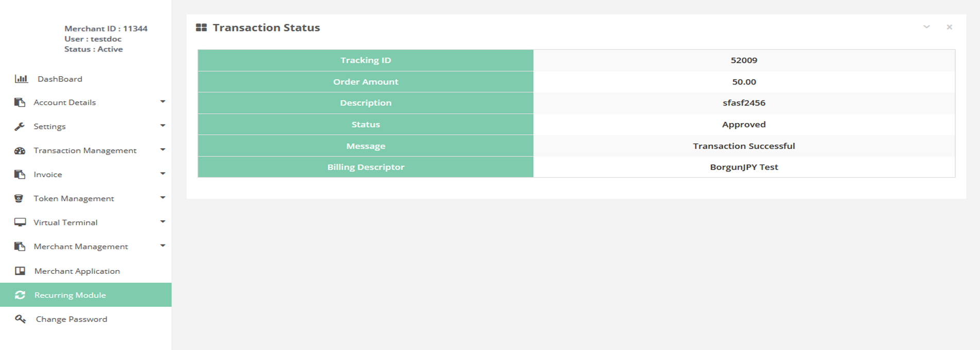Screen dimensions: 980x350
Task: Open the DashBoard menu item
Action: 60,79
